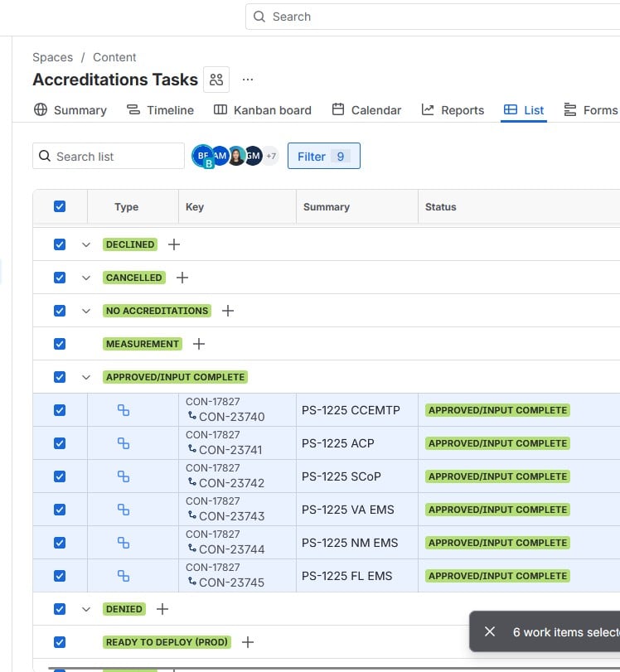Uncheck the MEASUREMENT group checkbox
Screen dimensions: 620x672
(x=60, y=344)
